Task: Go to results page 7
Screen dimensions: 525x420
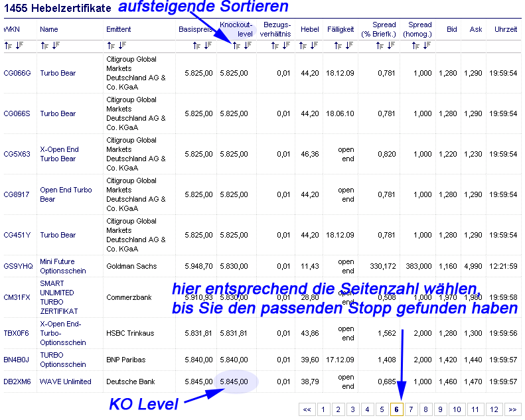Action: click(411, 410)
